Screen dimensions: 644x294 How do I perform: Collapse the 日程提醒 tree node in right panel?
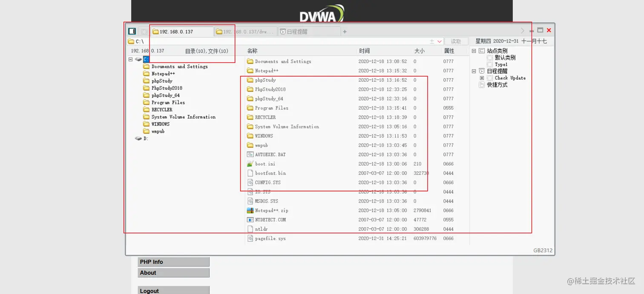474,71
